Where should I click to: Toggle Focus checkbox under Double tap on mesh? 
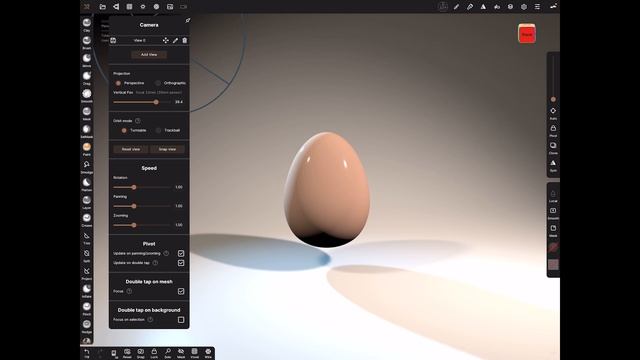coord(181,291)
